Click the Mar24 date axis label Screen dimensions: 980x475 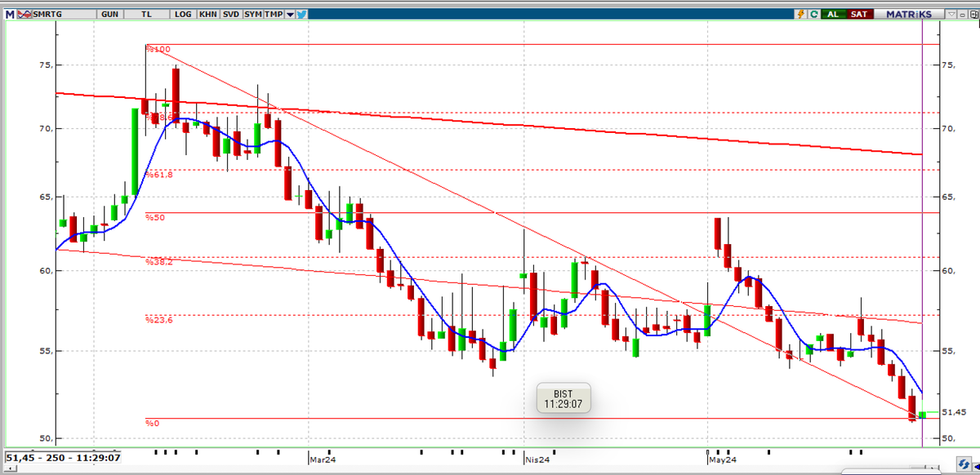click(323, 459)
